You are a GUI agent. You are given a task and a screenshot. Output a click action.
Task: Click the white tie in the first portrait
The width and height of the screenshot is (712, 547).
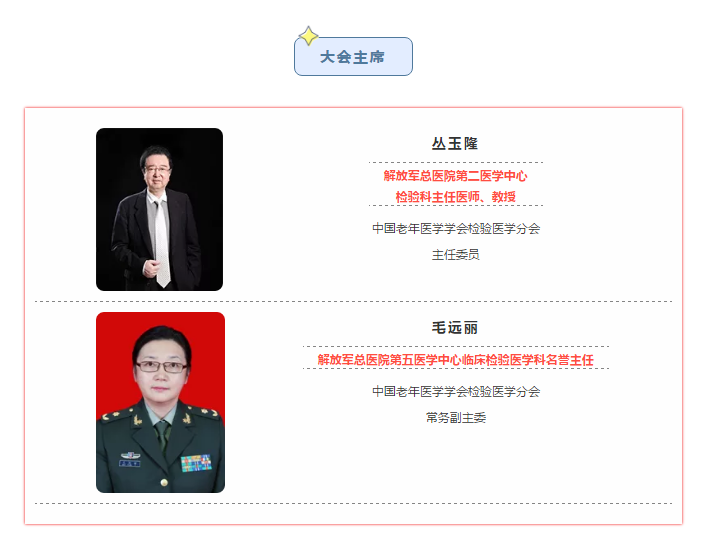pos(162,244)
